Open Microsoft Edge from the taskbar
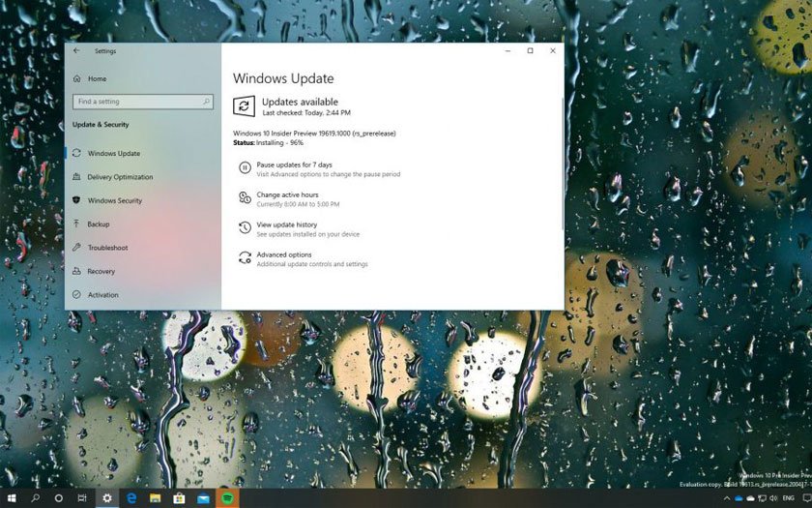This screenshot has width=812, height=508. point(131,498)
